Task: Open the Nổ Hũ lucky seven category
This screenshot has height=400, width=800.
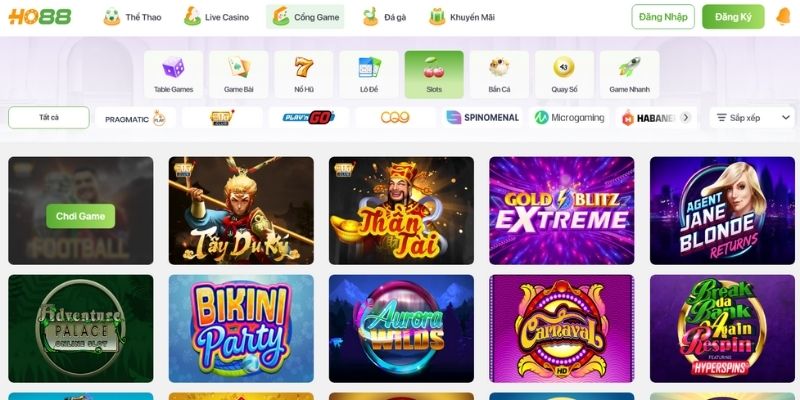Action: (x=304, y=74)
